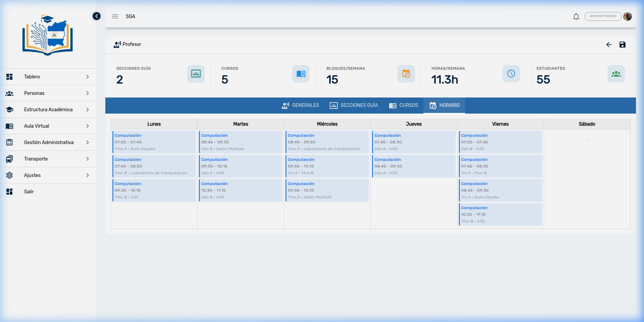Expand the Gestión Administrativa chevron

88,142
